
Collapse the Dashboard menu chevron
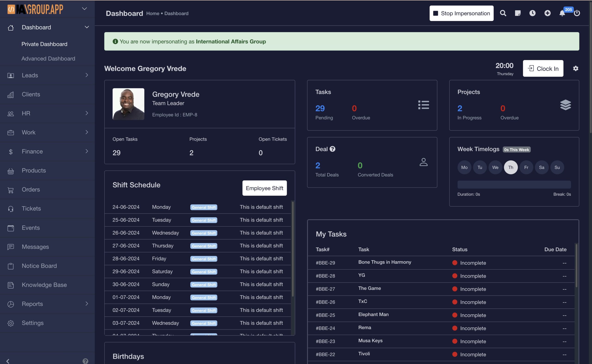87,27
